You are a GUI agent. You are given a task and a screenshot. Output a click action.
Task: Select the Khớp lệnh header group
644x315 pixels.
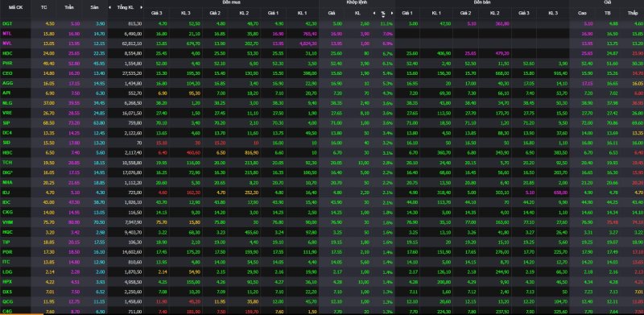(x=357, y=2)
